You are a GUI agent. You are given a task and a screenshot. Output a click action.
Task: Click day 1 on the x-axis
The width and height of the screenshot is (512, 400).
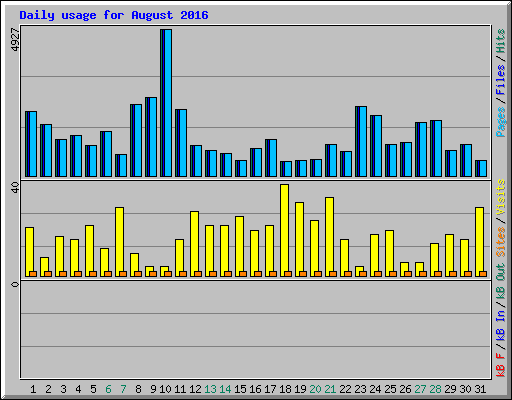pos(33,389)
